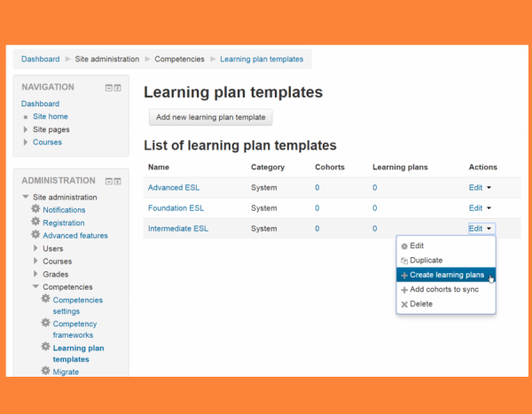Screen dimensions: 532x414
Task: Select Create learning plans from the menu
Action: 446,275
